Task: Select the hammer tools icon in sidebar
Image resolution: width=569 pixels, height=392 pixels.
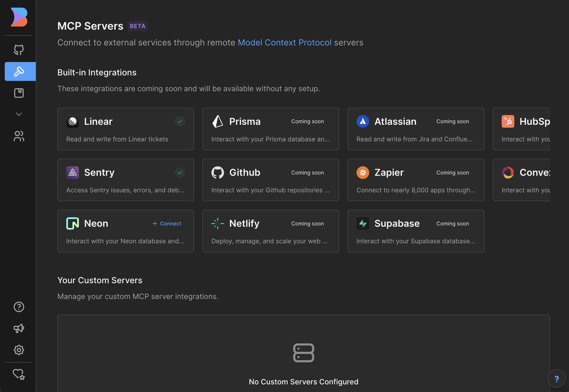Action: coord(20,72)
